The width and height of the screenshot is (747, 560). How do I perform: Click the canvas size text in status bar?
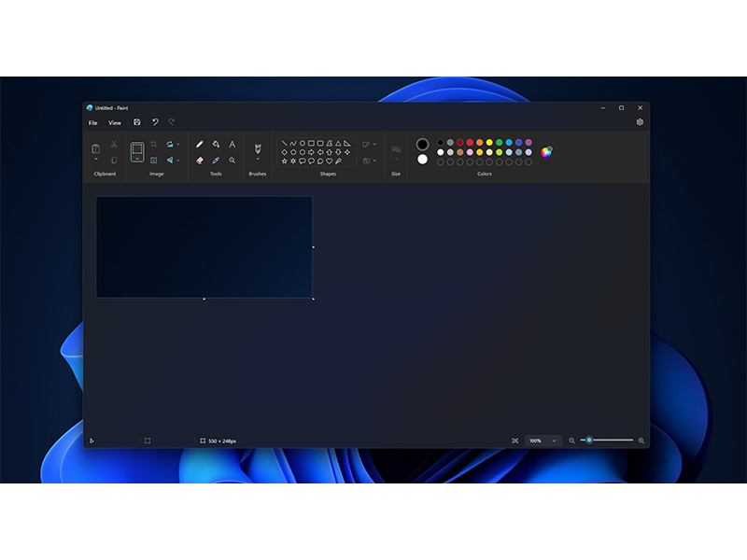pyautogui.click(x=222, y=441)
